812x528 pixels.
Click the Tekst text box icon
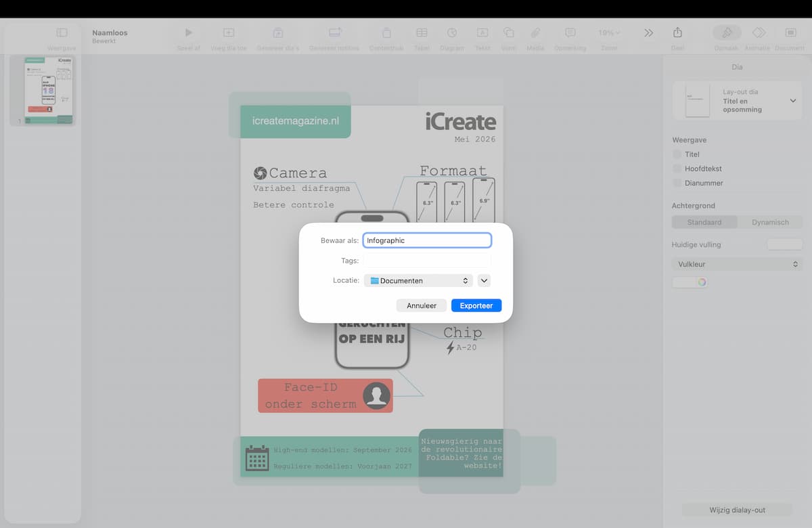tap(482, 32)
